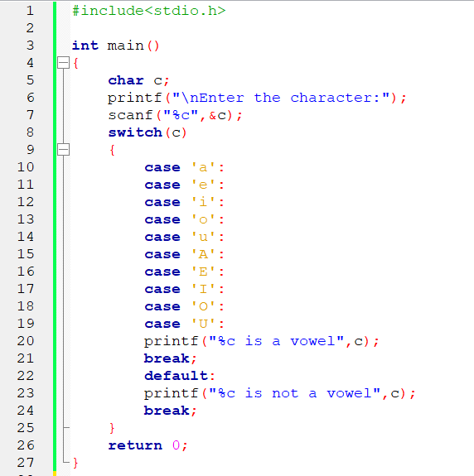Viewport: 474px width, 476px height.
Task: Click the 'int' keyword on line 3
Action: (x=85, y=46)
